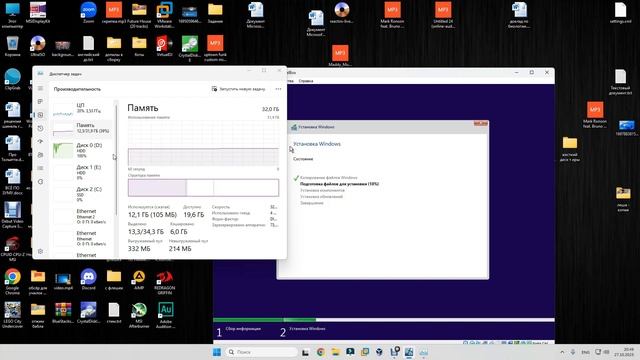
Task: Open Task View on the taskbar
Action: click(305, 352)
